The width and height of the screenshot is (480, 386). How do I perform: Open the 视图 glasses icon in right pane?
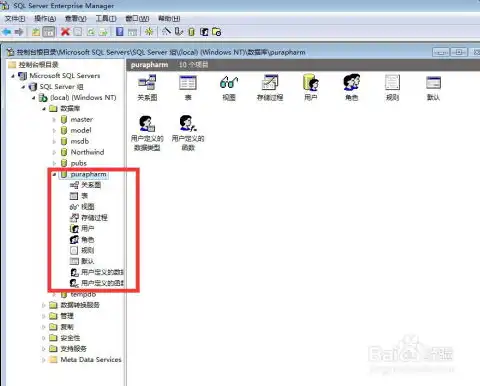coord(229,88)
